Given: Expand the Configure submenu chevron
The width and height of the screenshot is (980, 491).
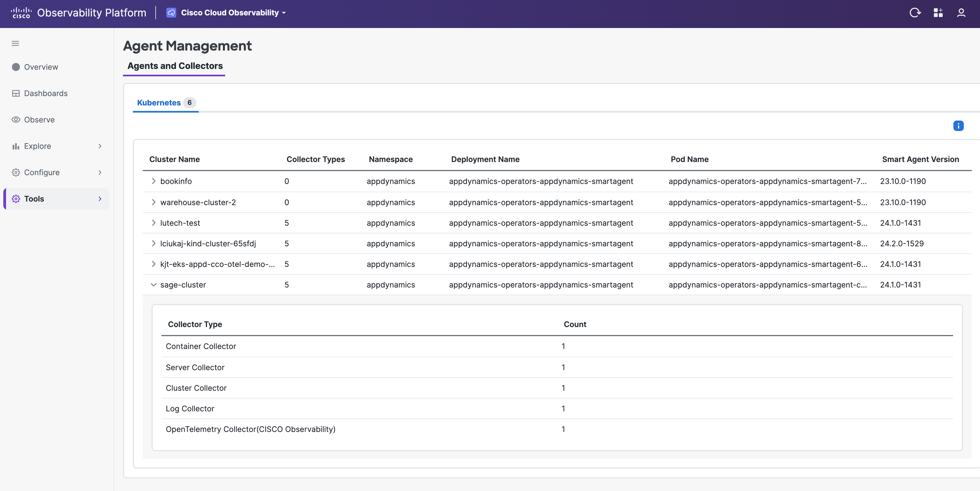Looking at the screenshot, I should click(100, 172).
